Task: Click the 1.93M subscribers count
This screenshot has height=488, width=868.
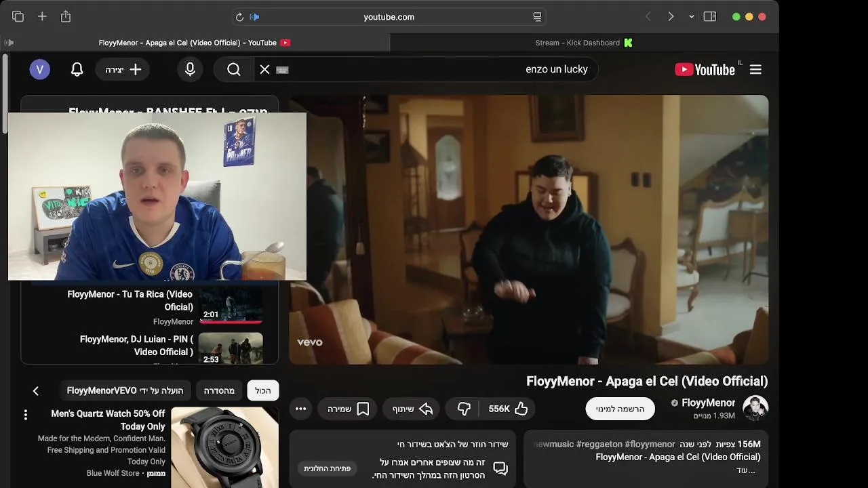Action: coord(714,415)
